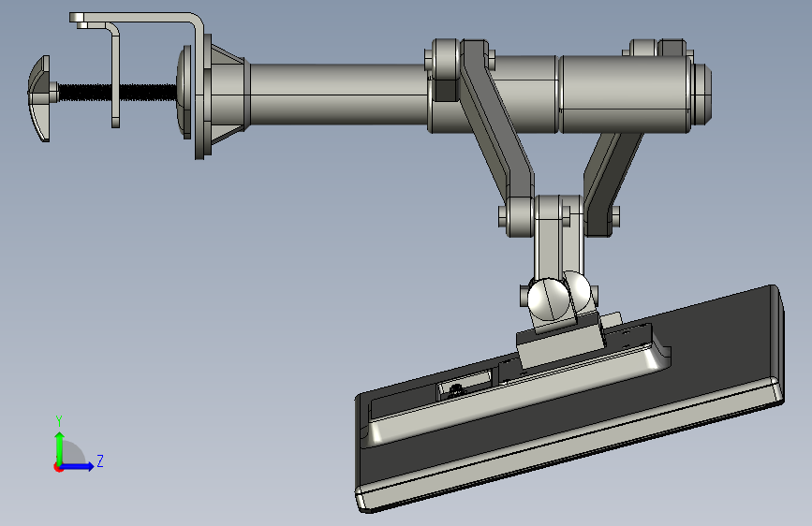The width and height of the screenshot is (812, 526).
Task: Select the clamp screw handle knob
Action: click(x=40, y=98)
